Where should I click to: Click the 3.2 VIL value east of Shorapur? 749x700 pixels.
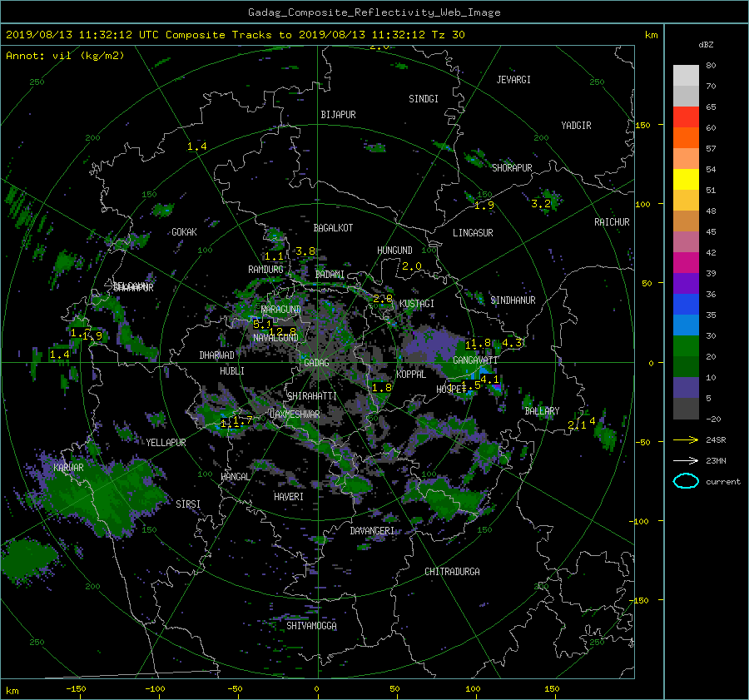tap(541, 204)
